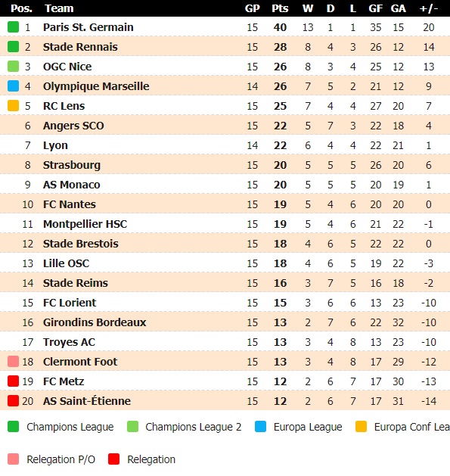The width and height of the screenshot is (450, 476).
Task: Click the orange marker beside RC Lens
Action: [13, 106]
